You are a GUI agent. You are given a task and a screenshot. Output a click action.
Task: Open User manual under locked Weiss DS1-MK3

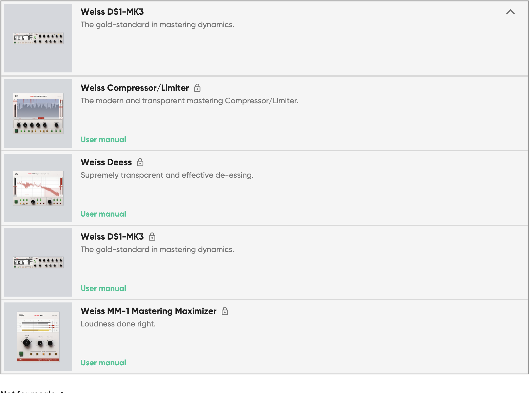click(x=103, y=288)
